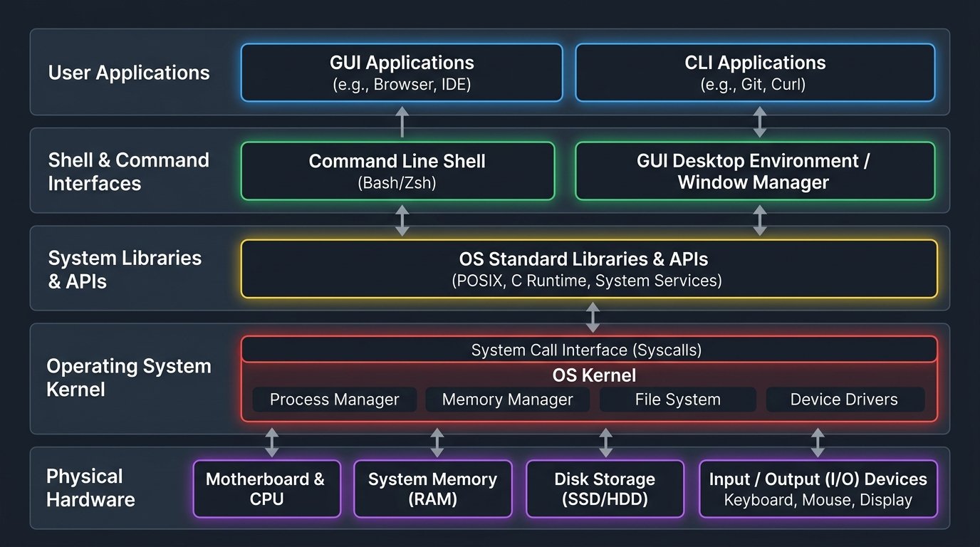
Task: Select the GUI Applications box
Action: 402,73
